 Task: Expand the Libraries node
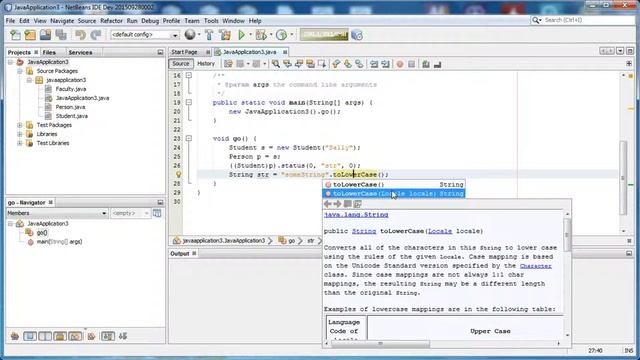20,134
